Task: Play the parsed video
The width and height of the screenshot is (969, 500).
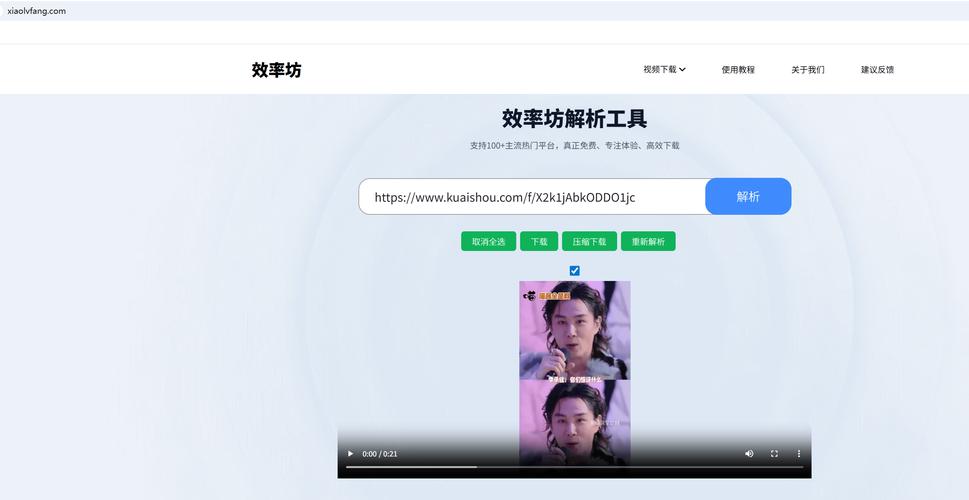Action: click(350, 453)
